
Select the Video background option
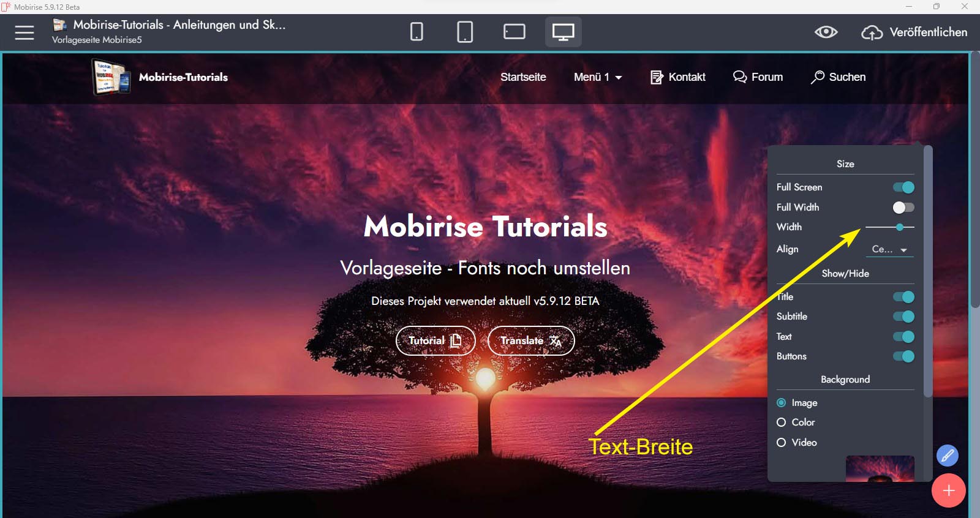click(x=782, y=443)
